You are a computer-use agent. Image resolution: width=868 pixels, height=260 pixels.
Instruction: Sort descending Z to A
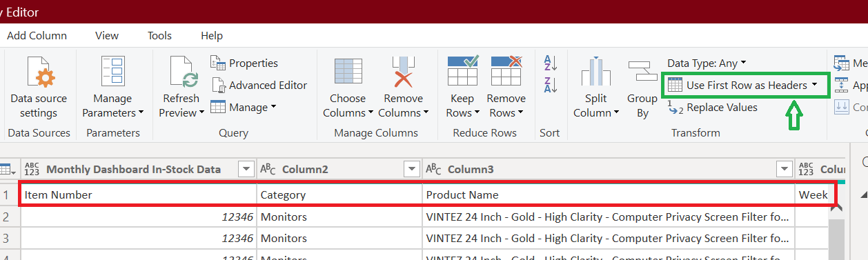(551, 85)
